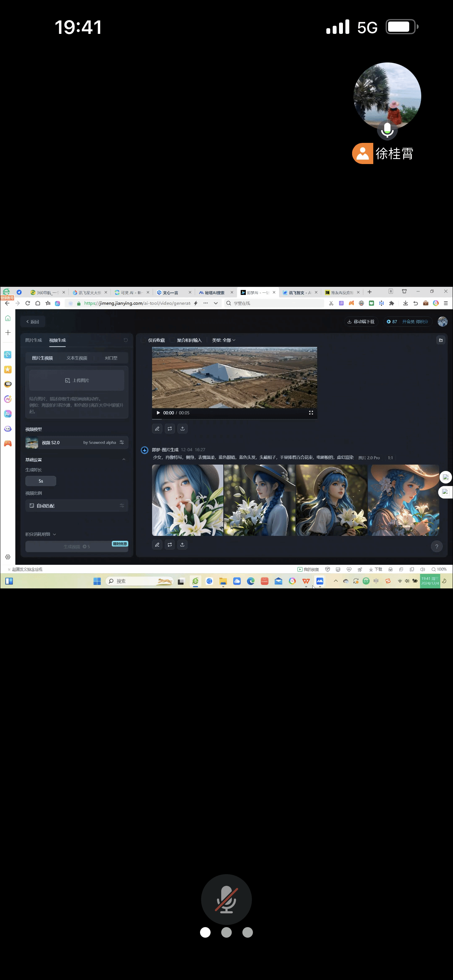Click the edit pencil icon below the video
Viewport: 453px width, 980px height.
pos(157,428)
